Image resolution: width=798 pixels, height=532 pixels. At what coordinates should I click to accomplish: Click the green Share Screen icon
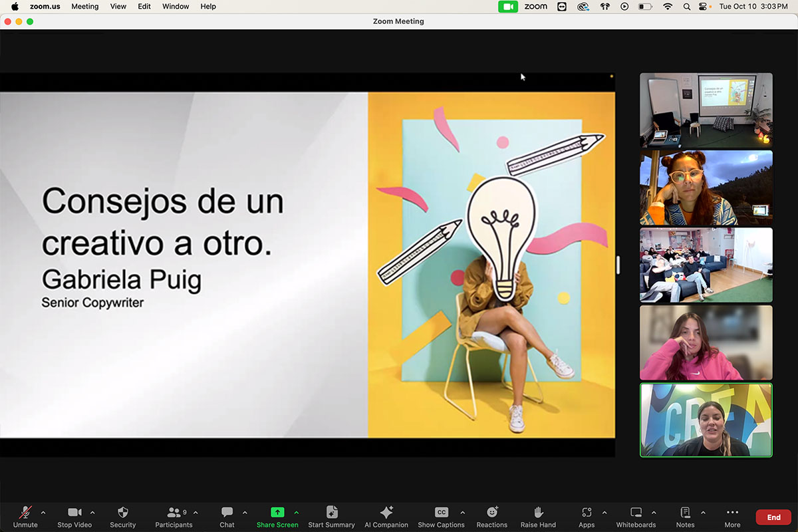pos(277,512)
